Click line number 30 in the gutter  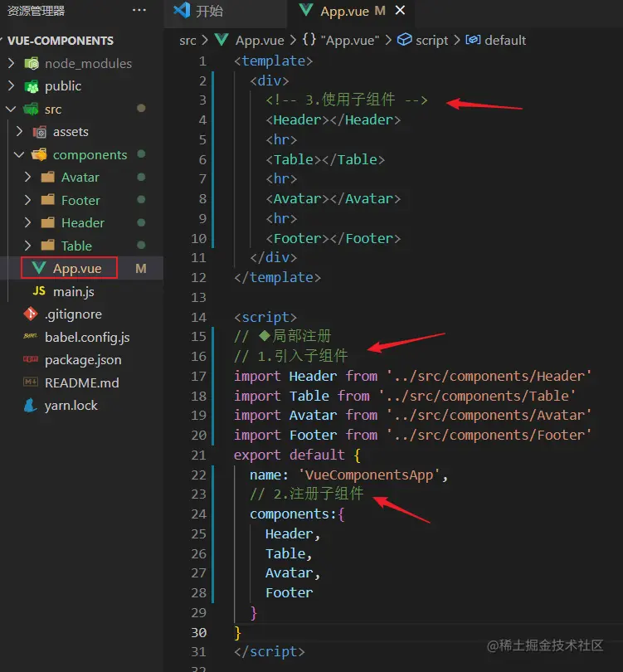[x=198, y=632]
